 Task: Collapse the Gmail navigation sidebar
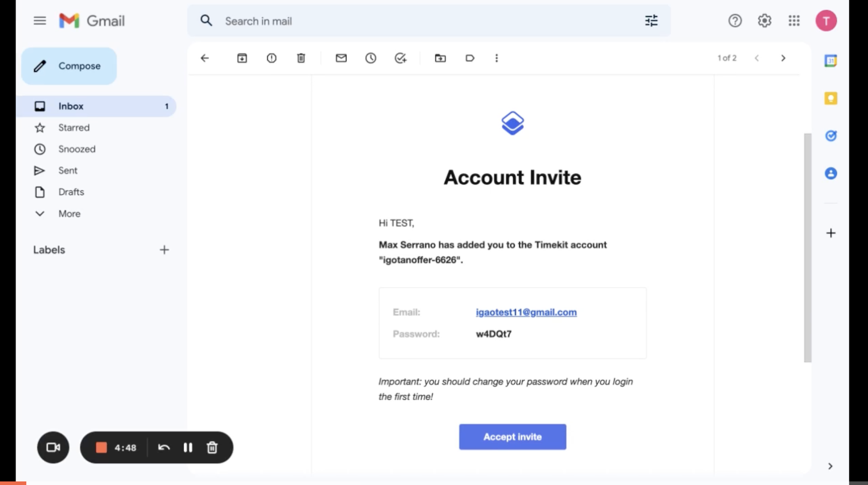tap(40, 21)
